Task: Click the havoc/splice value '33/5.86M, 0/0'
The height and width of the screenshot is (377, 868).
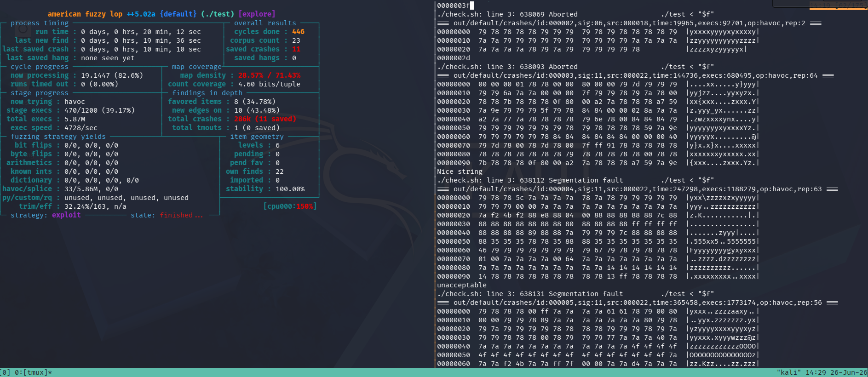Action: coord(91,189)
